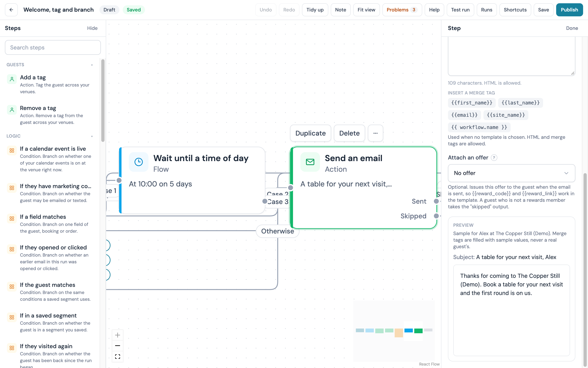Click the textarea resize grip
Image resolution: width=588 pixels, height=368 pixels.
(x=572, y=73)
